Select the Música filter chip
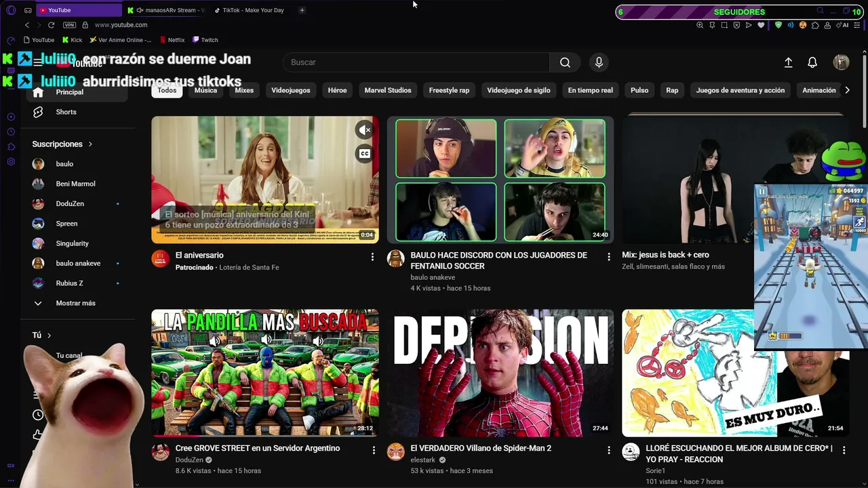Screen dimensions: 868x488 click(205, 90)
